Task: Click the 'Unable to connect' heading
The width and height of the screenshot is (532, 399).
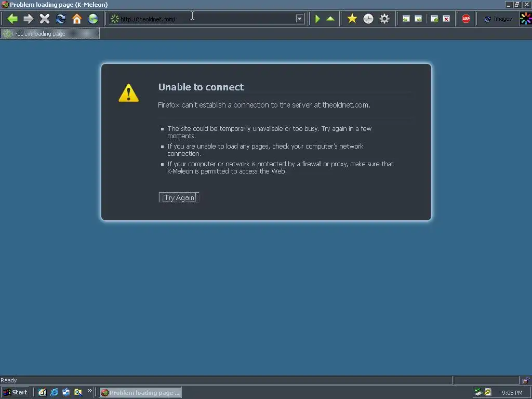Action: (x=201, y=87)
